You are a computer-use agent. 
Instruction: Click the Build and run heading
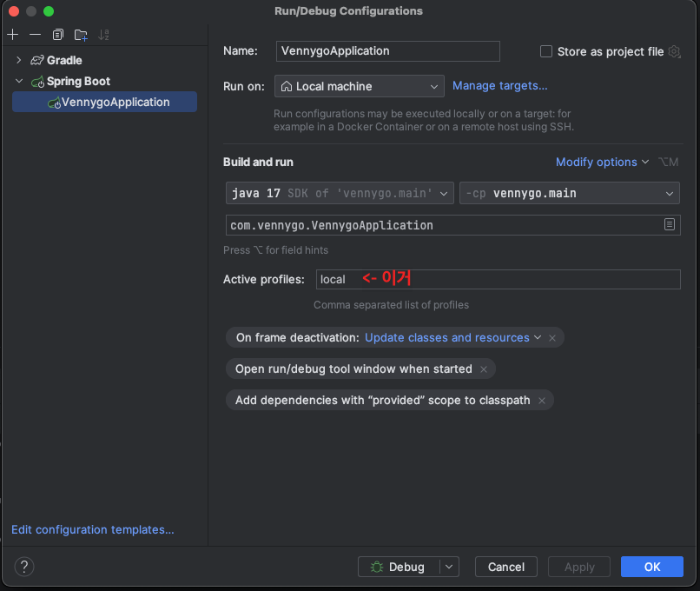[x=258, y=162]
